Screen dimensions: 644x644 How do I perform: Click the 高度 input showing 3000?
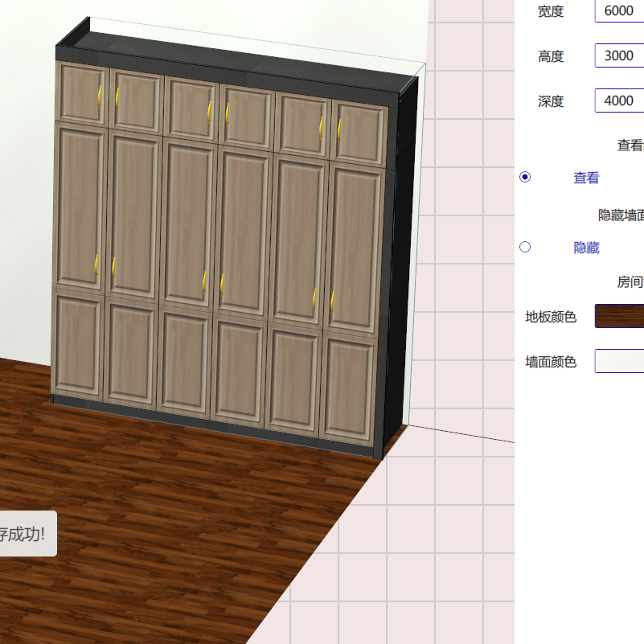(x=619, y=56)
